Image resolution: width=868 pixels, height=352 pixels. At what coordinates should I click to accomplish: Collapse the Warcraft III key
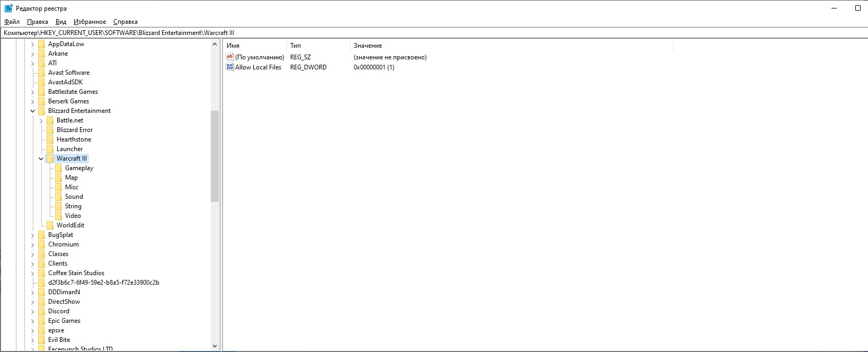point(41,159)
